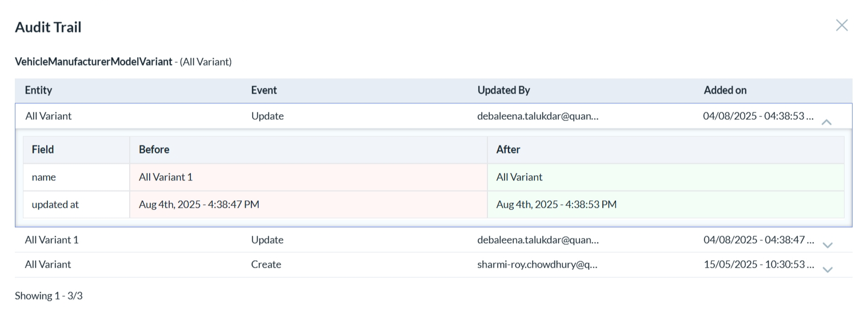Screen dimensions: 868x315
Task: Click the Event column header
Action: 263,90
